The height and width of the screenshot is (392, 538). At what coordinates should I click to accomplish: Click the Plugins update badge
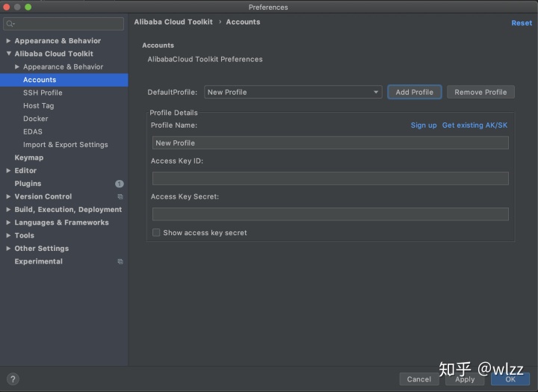(119, 184)
